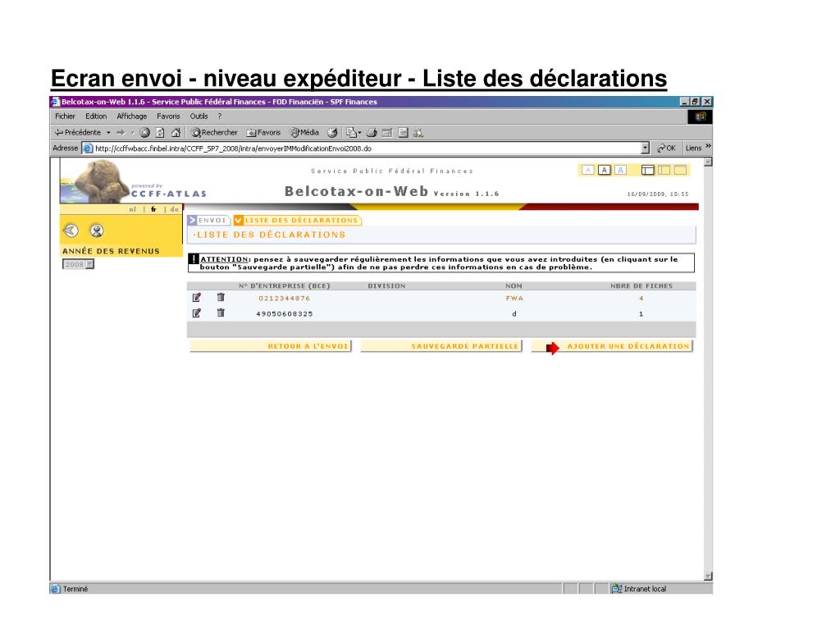
Task: Click Sauvegarde partielle button
Action: pos(441,346)
